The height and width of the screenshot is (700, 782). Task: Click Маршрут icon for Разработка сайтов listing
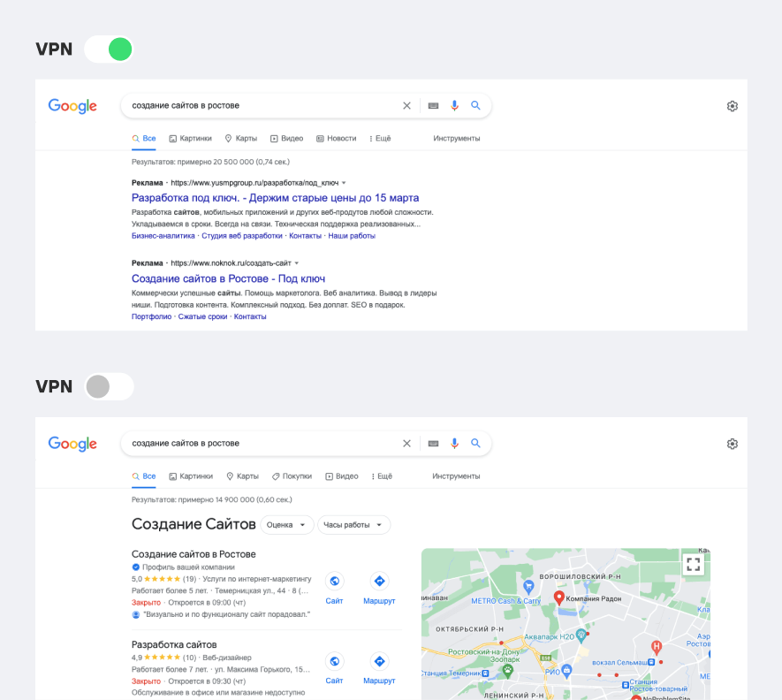380,662
